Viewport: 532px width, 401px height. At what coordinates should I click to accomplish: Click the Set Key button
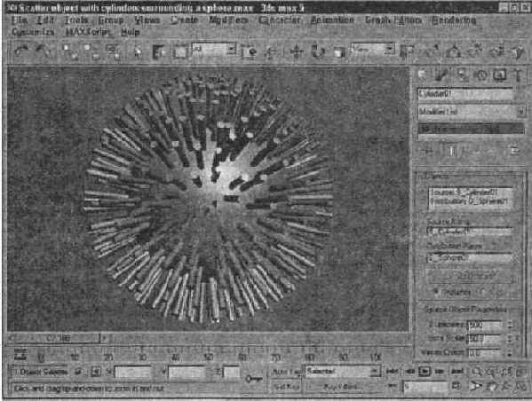click(x=286, y=386)
